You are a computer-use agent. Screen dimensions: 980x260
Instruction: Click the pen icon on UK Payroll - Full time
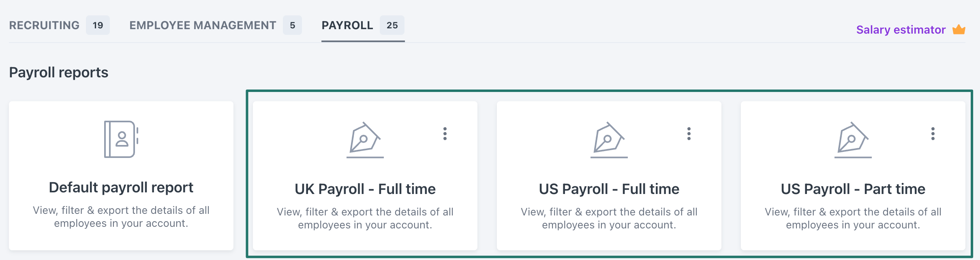[365, 140]
